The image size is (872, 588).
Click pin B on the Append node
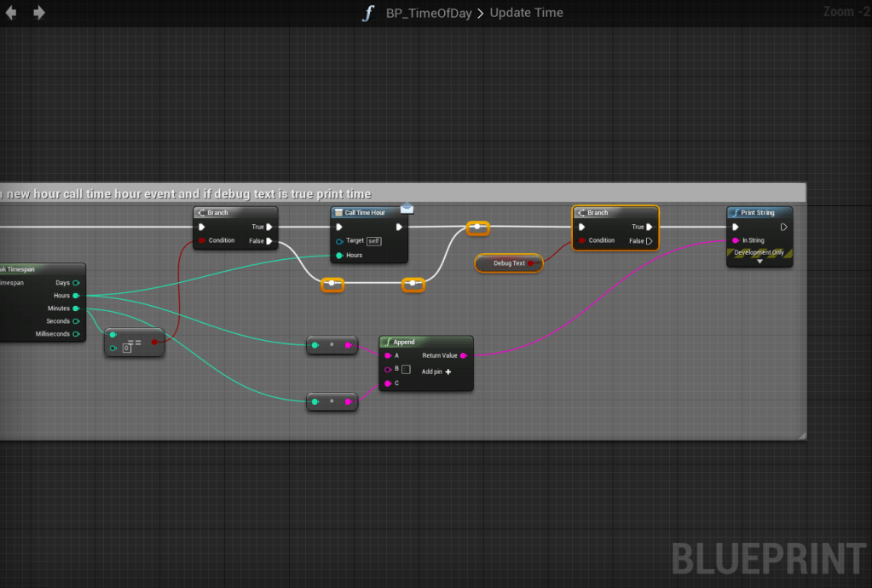click(x=388, y=369)
